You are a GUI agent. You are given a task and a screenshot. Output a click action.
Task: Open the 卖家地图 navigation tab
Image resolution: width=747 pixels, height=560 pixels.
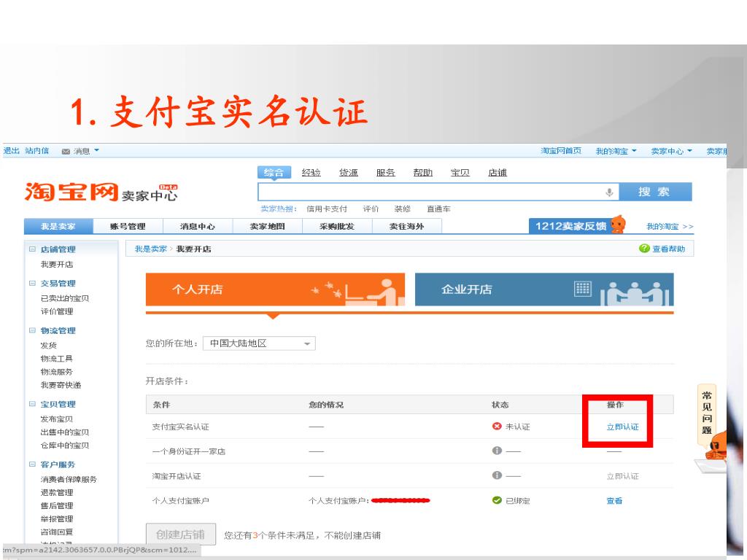267,226
